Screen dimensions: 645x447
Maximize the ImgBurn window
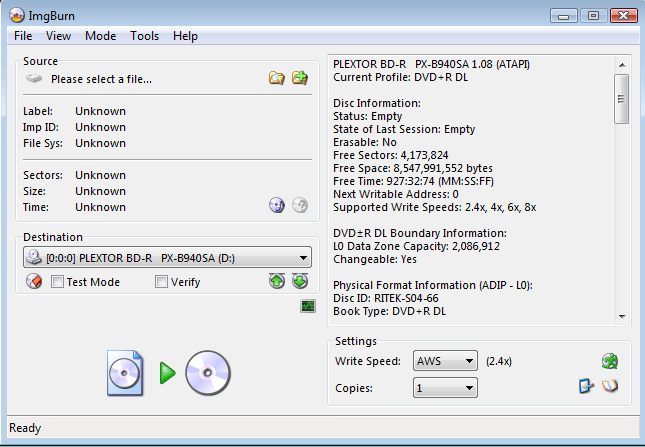tap(593, 16)
